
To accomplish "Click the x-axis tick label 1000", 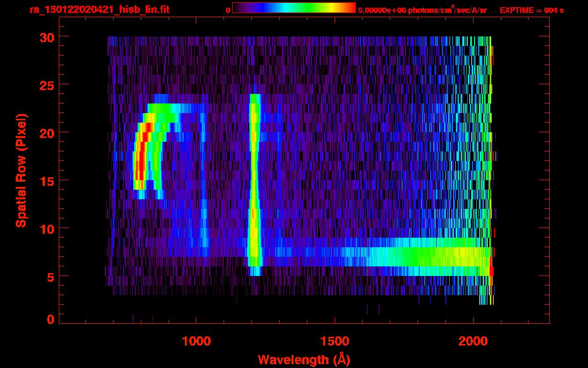I will click(196, 341).
